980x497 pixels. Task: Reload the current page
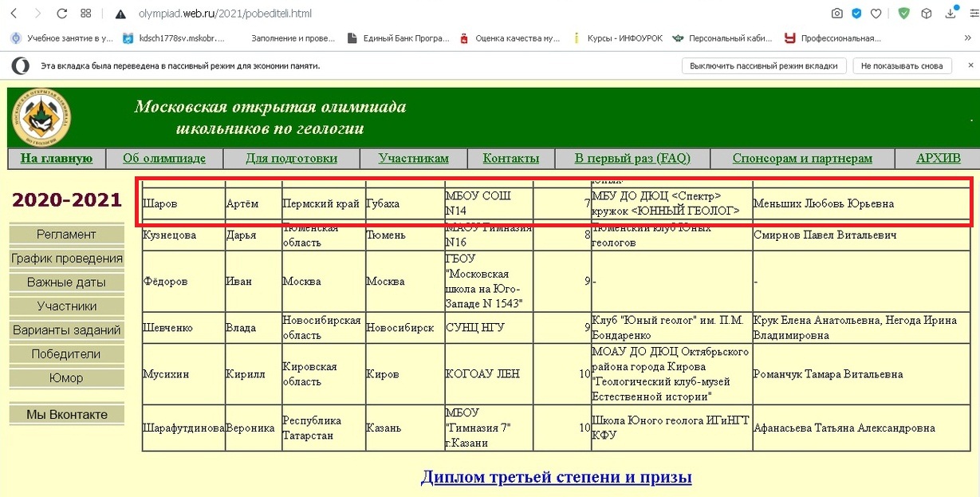(x=62, y=14)
